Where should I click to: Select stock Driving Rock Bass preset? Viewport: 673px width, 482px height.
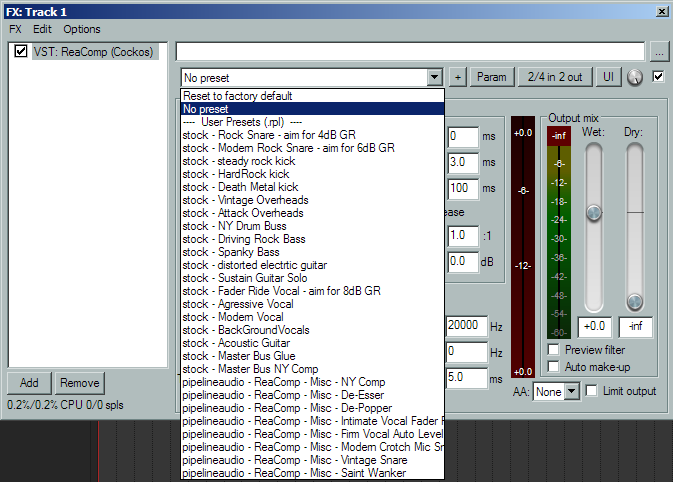312,239
